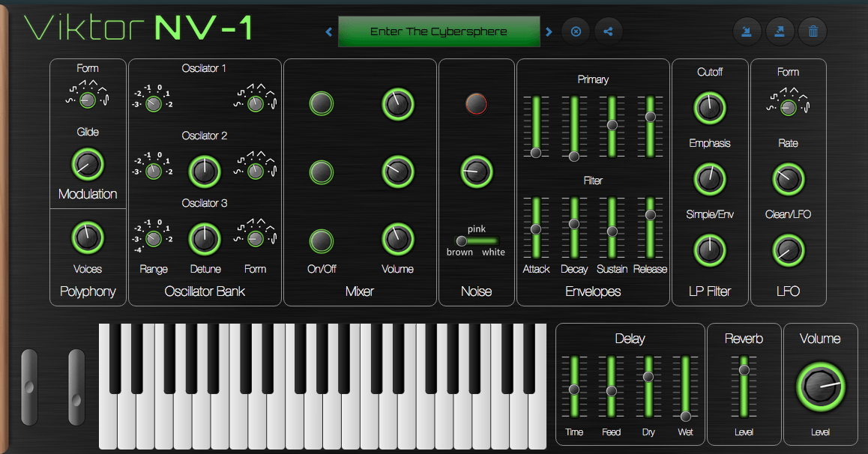
Task: Toggle Oscillator 2 on/off button in Mixer
Action: (321, 172)
